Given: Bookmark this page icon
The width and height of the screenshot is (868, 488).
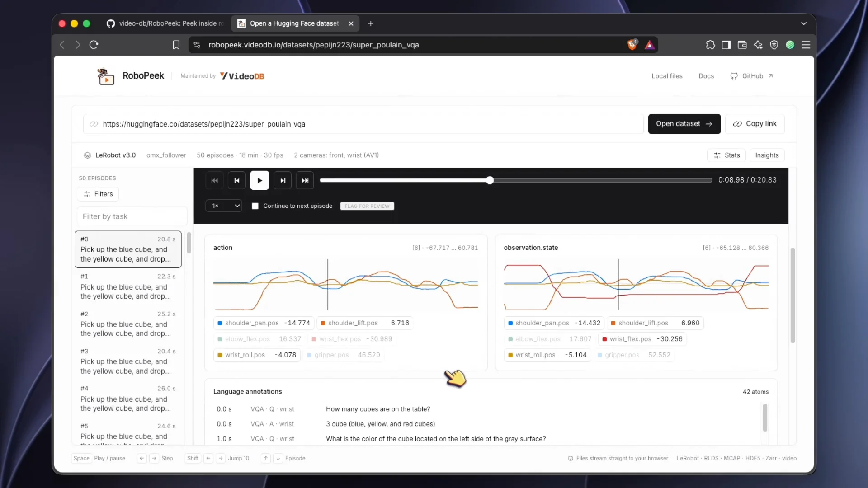Looking at the screenshot, I should tap(176, 45).
